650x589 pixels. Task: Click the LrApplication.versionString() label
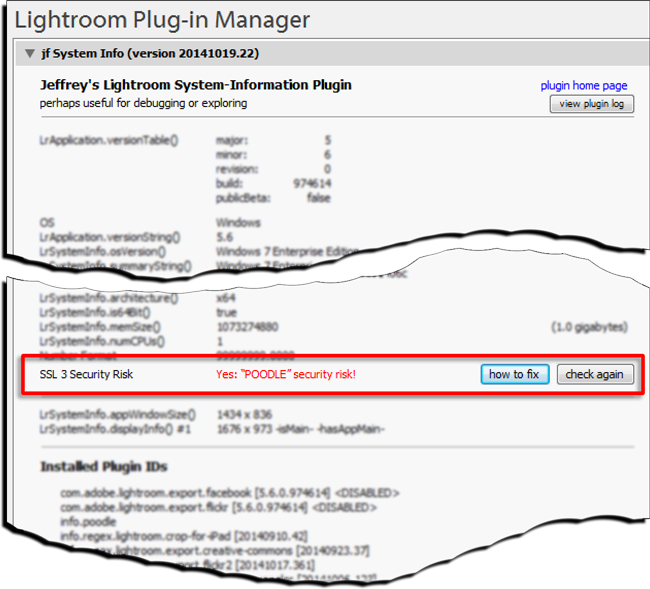[x=110, y=238]
